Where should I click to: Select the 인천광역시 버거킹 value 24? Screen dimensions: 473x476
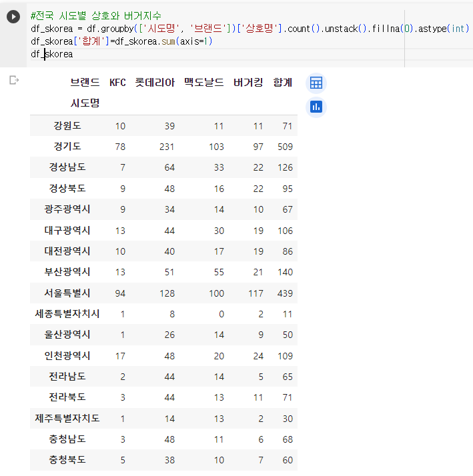[258, 356]
